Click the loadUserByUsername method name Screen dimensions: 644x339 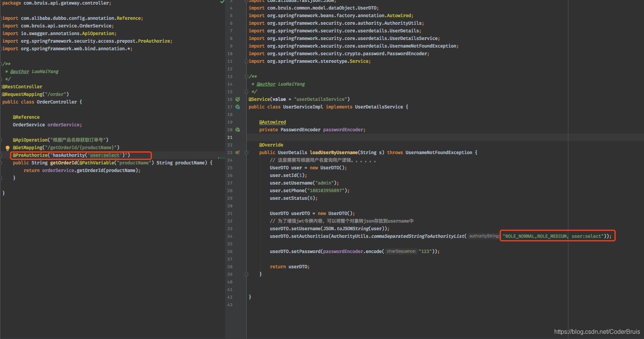(334, 153)
